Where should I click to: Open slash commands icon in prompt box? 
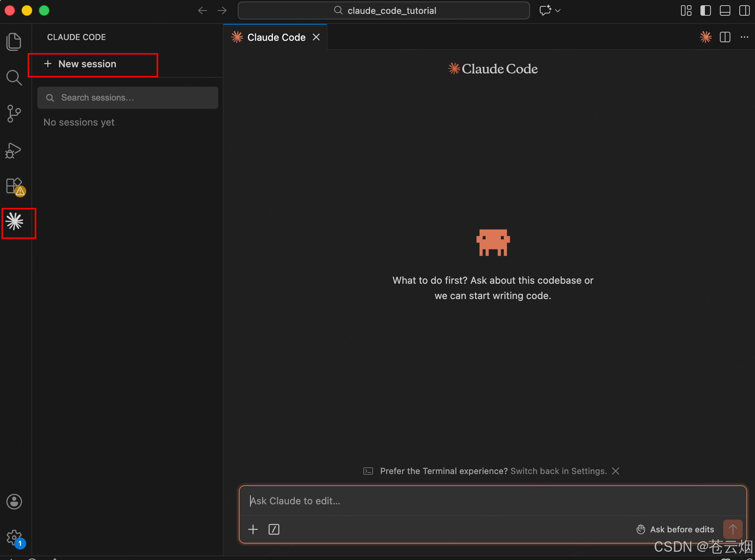pos(274,529)
